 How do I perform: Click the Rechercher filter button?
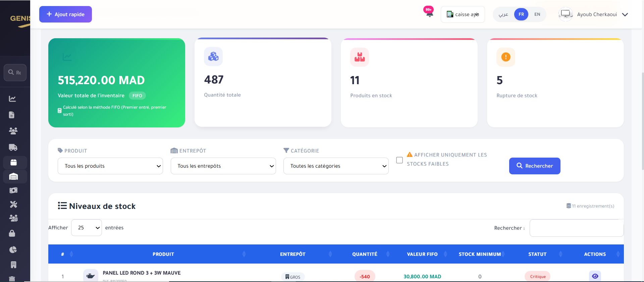535,166
